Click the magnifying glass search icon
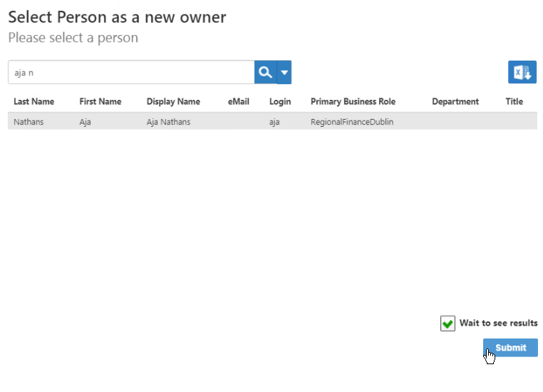 point(265,72)
